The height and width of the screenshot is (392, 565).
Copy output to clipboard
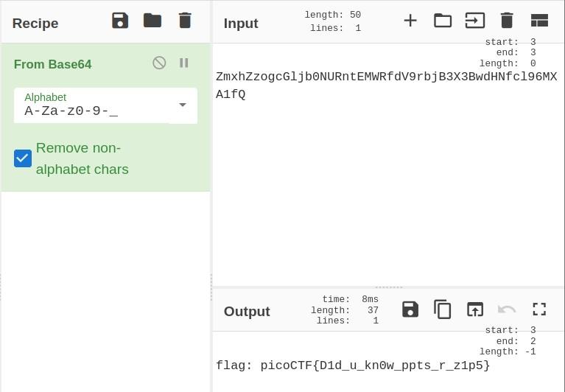pyautogui.click(x=443, y=309)
